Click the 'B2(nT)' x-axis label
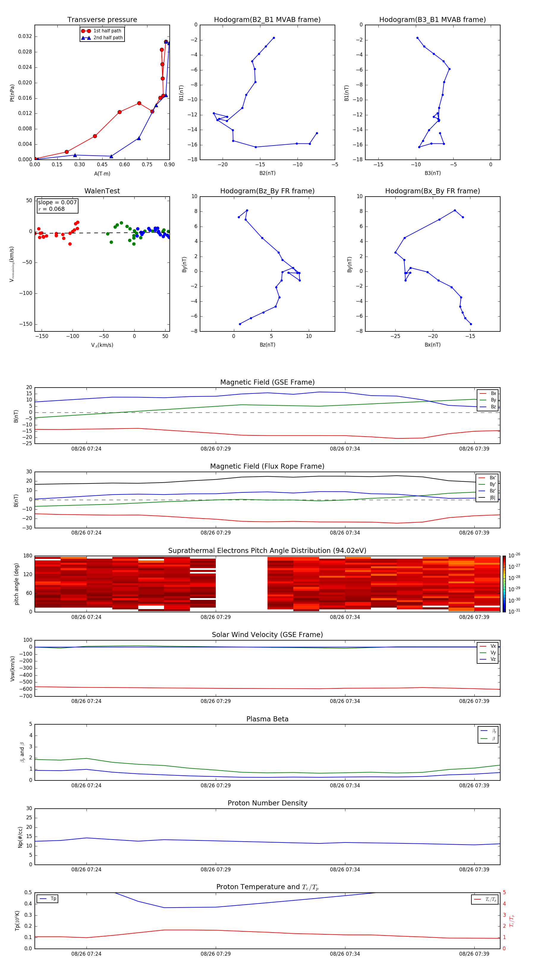Viewport: 535px width, 980px height. [267, 173]
